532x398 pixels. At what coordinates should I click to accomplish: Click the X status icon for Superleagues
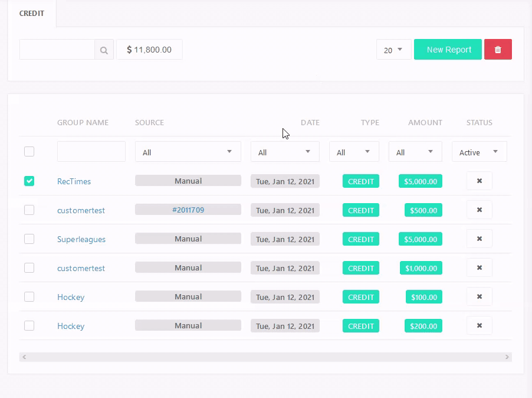(x=479, y=239)
